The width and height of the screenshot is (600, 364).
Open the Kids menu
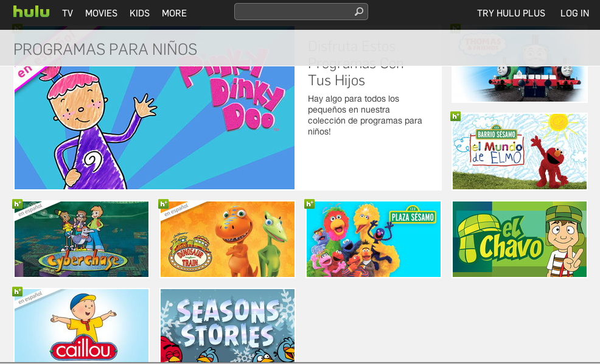pos(139,13)
